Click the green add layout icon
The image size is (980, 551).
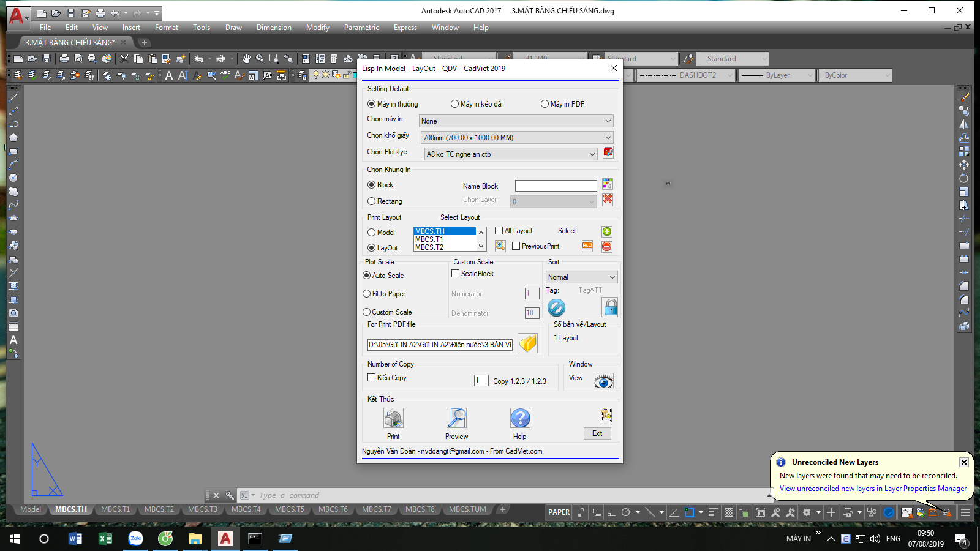(x=607, y=231)
